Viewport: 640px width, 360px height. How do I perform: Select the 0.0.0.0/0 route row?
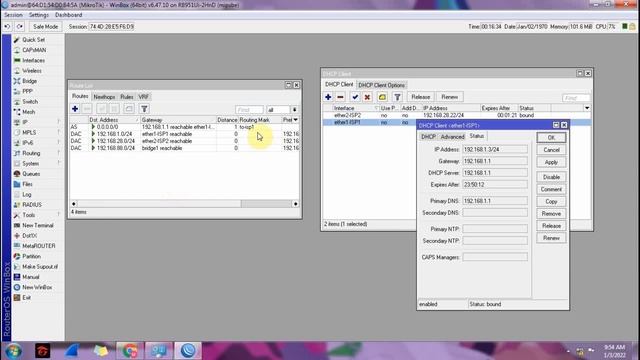(x=184, y=127)
